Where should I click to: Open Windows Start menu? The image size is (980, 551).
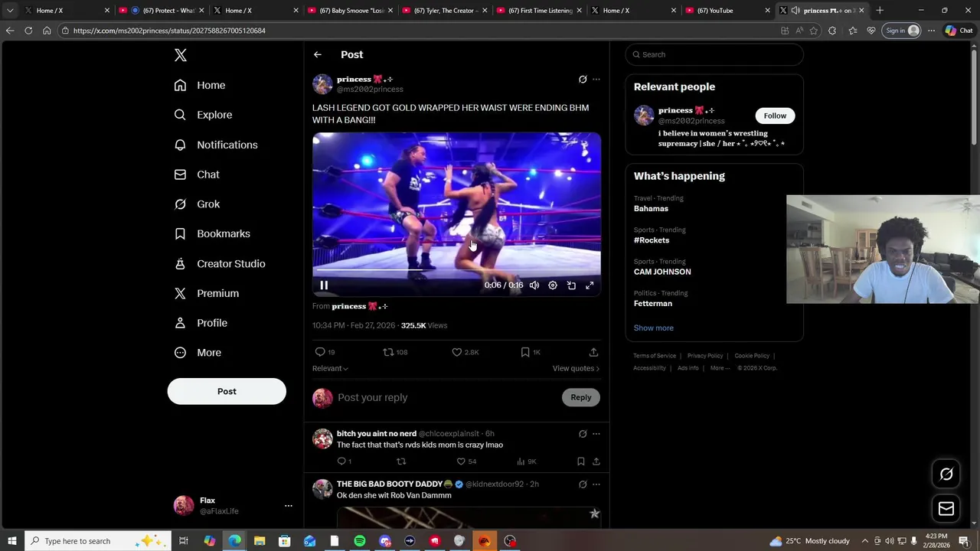point(12,541)
